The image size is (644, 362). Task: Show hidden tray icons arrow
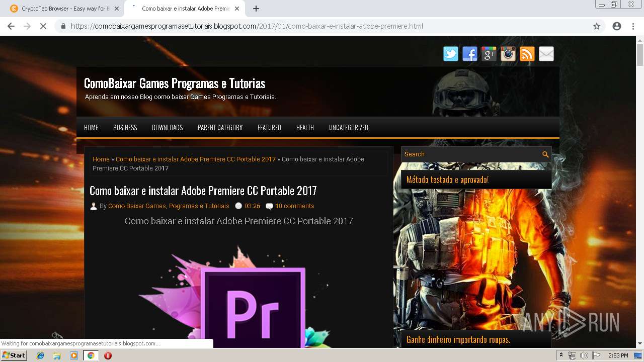(x=561, y=355)
